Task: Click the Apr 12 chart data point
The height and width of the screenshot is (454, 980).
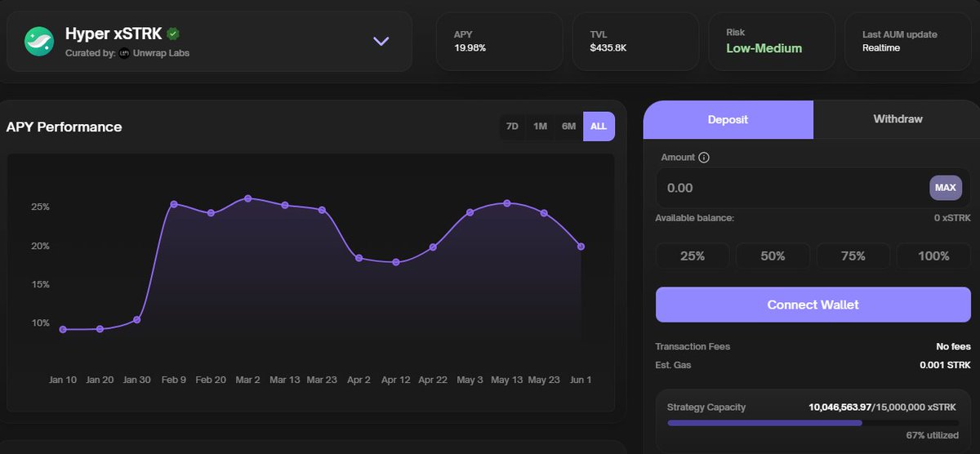Action: [396, 262]
